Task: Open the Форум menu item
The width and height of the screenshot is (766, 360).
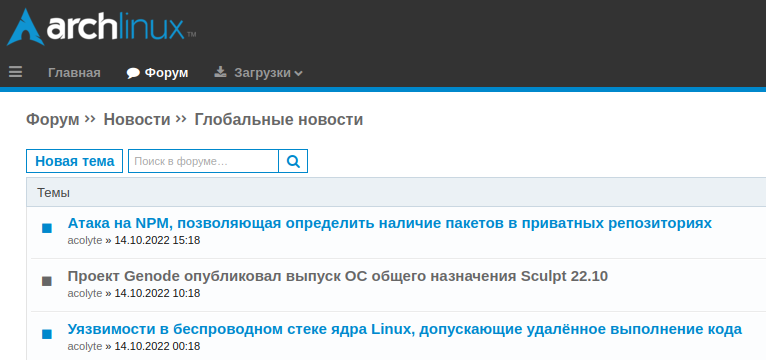Action: point(167,73)
